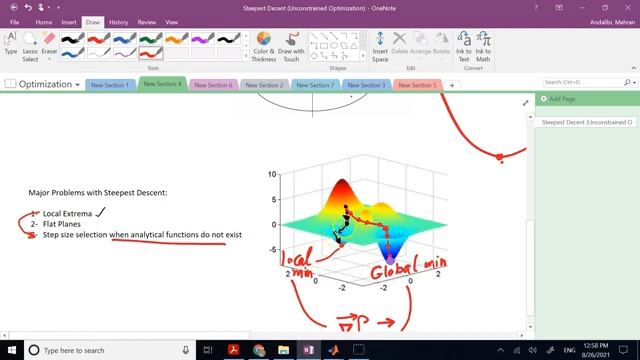Select the Eraser tool
The width and height of the screenshot is (640, 360).
coord(49,43)
